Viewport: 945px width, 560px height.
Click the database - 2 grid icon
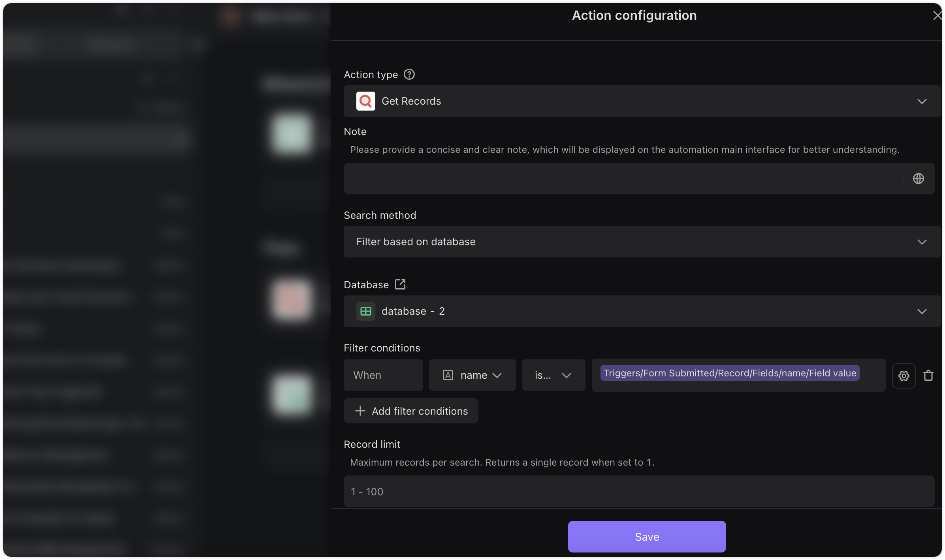pos(365,311)
